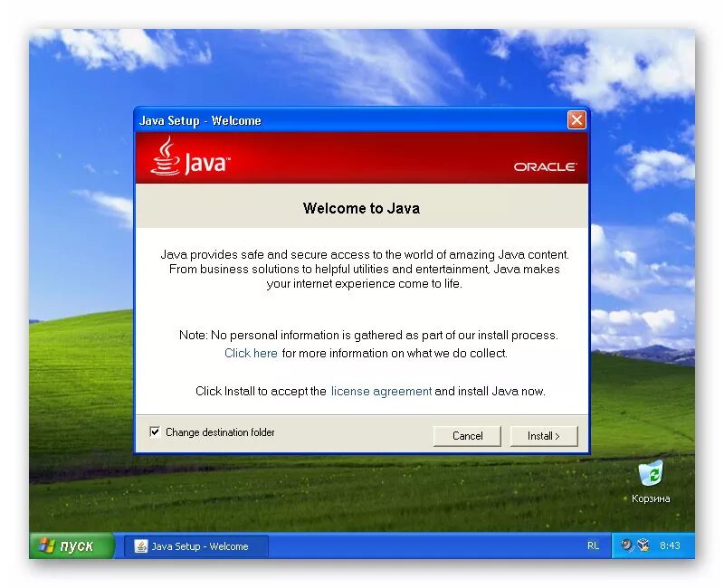Image resolution: width=724 pixels, height=588 pixels.
Task: Click the 8:43 taskbar clock
Action: 670,545
